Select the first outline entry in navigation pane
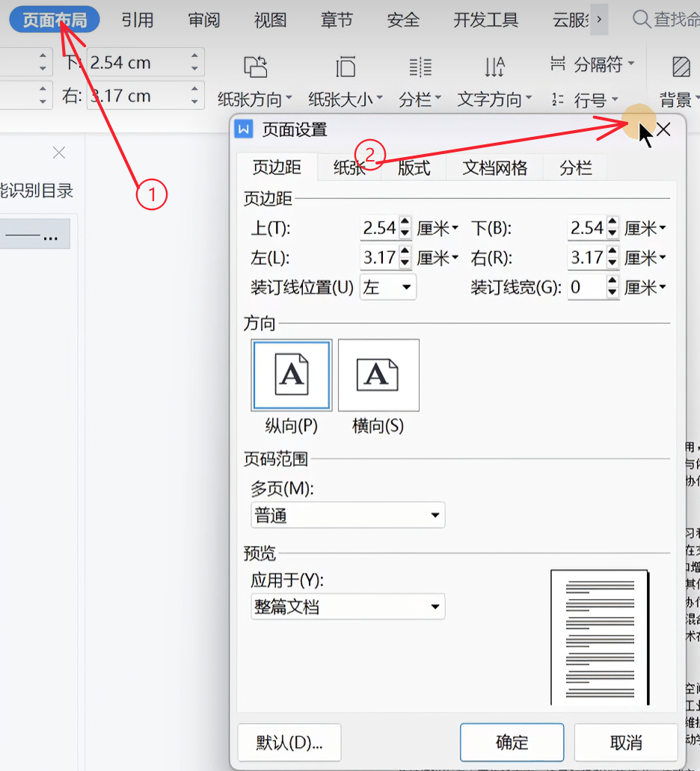This screenshot has height=771, width=700. tap(34, 234)
